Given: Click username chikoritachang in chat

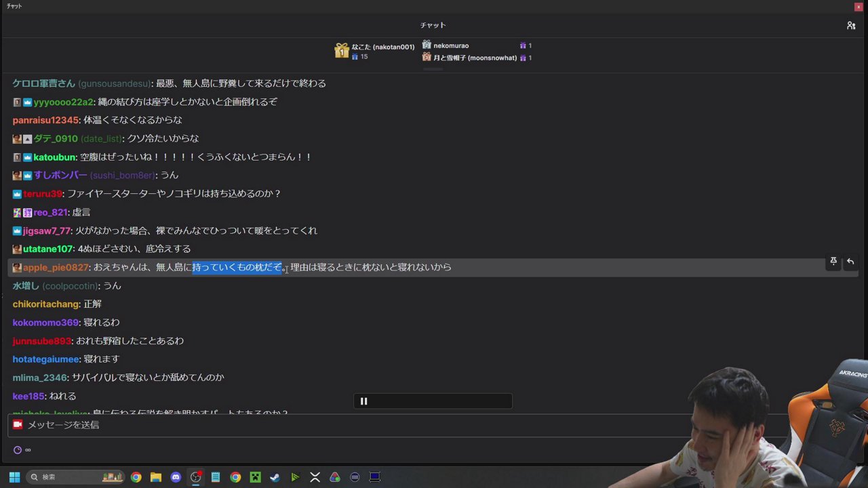Looking at the screenshot, I should (46, 304).
